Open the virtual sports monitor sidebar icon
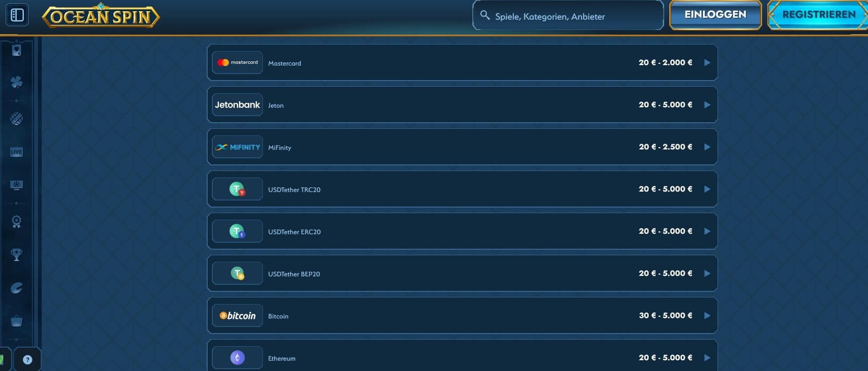868x371 pixels. 16,185
